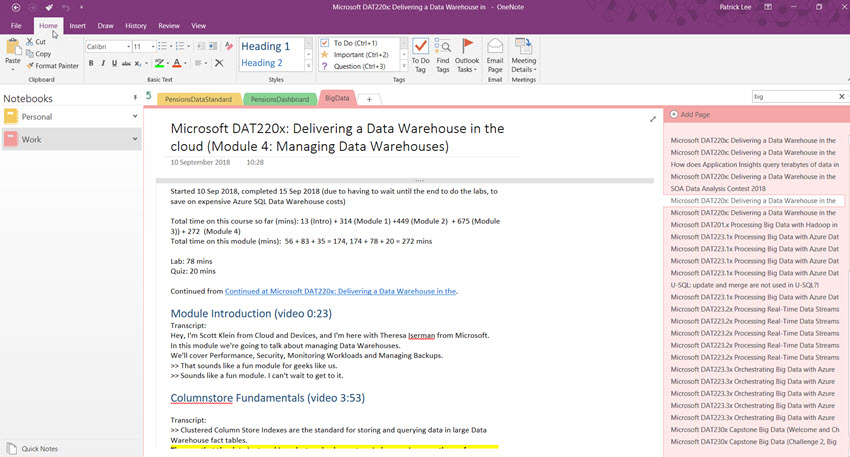This screenshot has height=457, width=850.
Task: Open the File menu
Action: tap(16, 25)
